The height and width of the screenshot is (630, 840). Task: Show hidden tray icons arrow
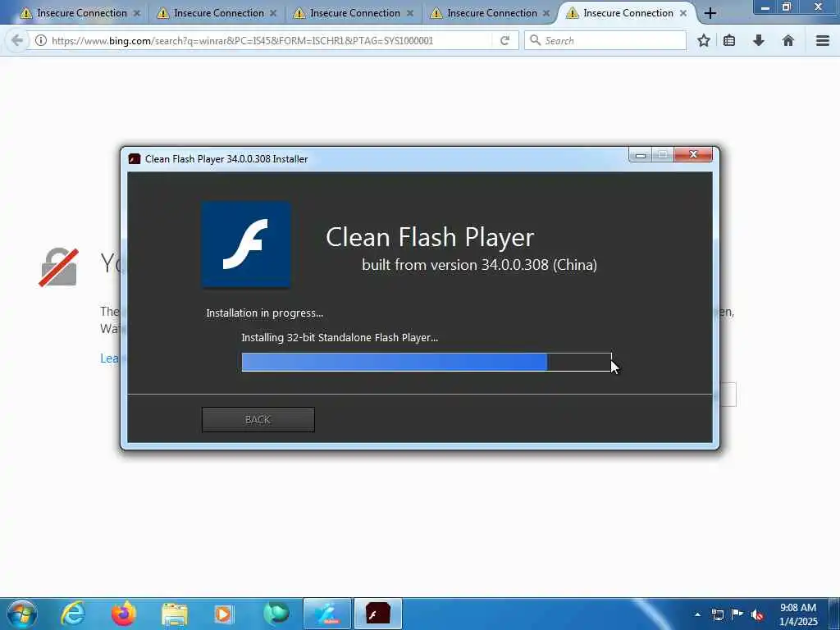coord(697,614)
